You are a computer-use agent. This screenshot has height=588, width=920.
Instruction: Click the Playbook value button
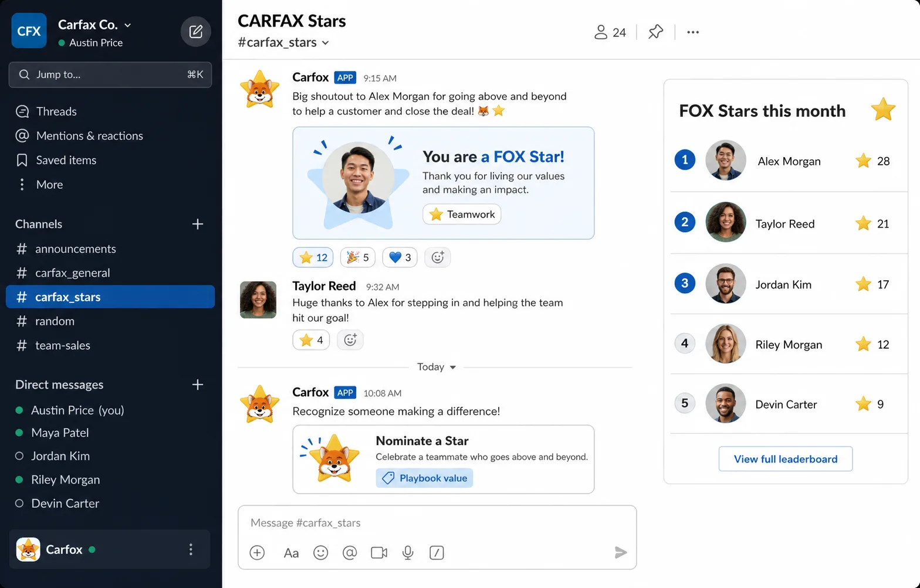424,478
